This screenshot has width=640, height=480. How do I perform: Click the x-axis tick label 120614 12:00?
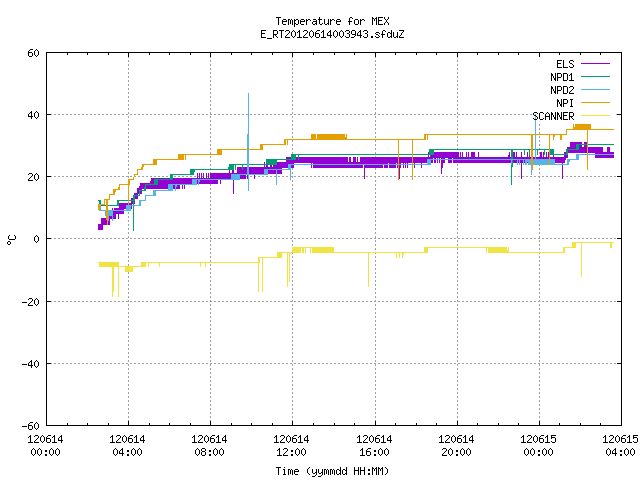[x=291, y=446]
